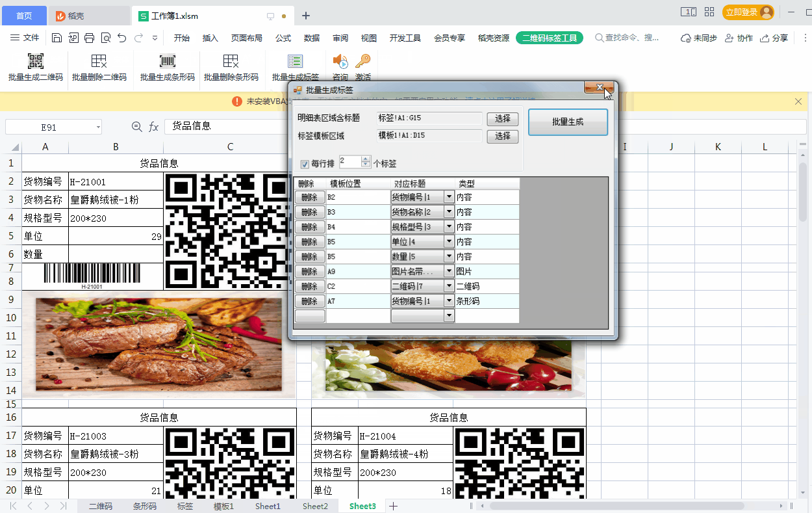Open the 公式 ribbon tab
The image size is (812, 513).
point(283,38)
